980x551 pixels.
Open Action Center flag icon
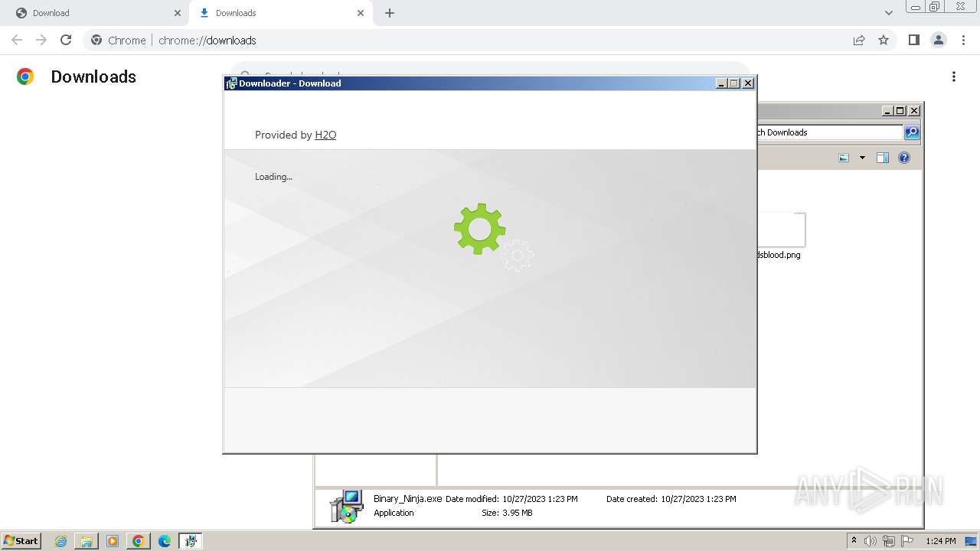click(x=907, y=541)
